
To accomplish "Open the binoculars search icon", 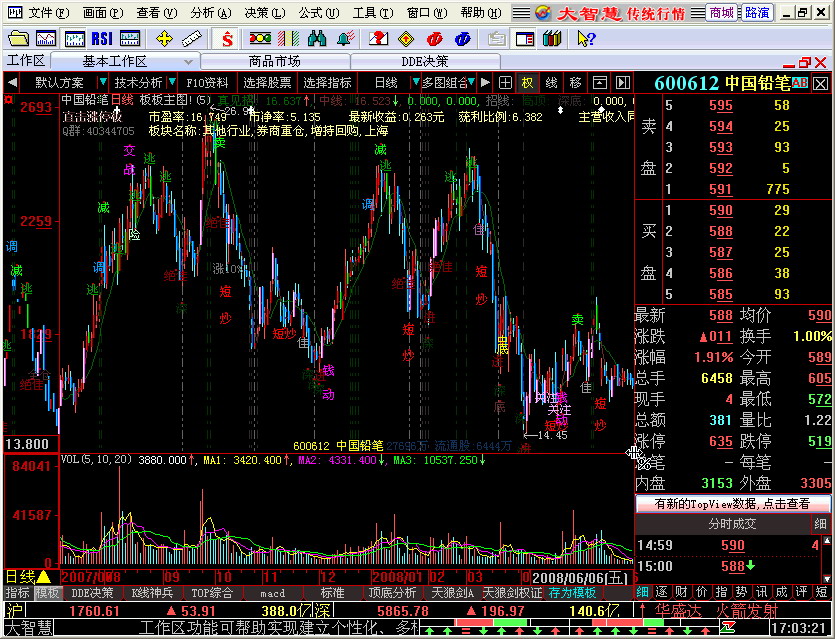I will click(x=317, y=38).
